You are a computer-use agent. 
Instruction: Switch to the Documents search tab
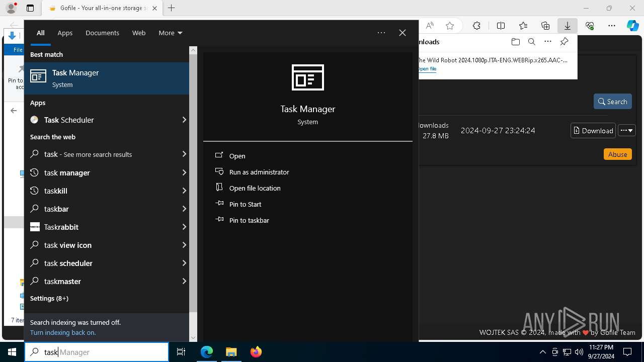pos(102,33)
